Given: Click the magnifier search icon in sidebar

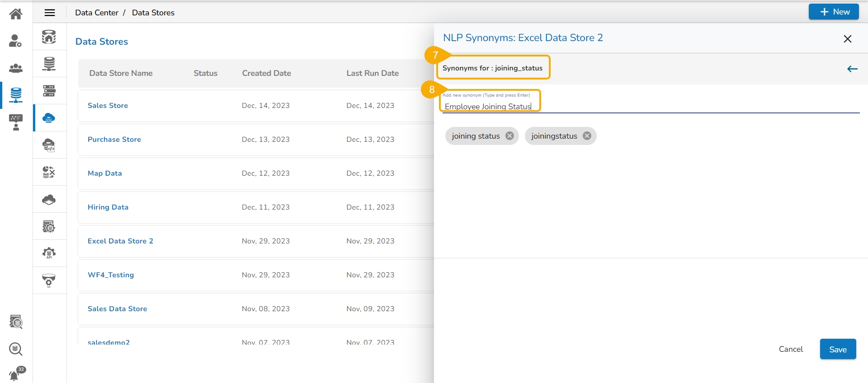Looking at the screenshot, I should (x=16, y=349).
